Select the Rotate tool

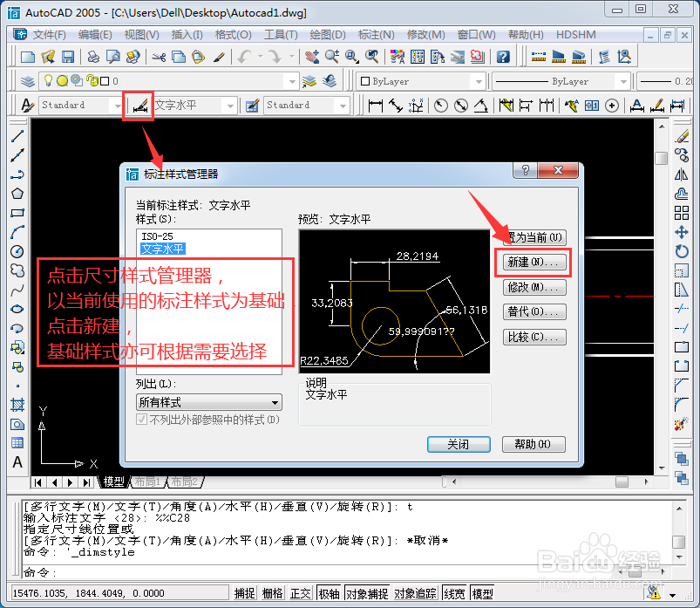pos(681,251)
